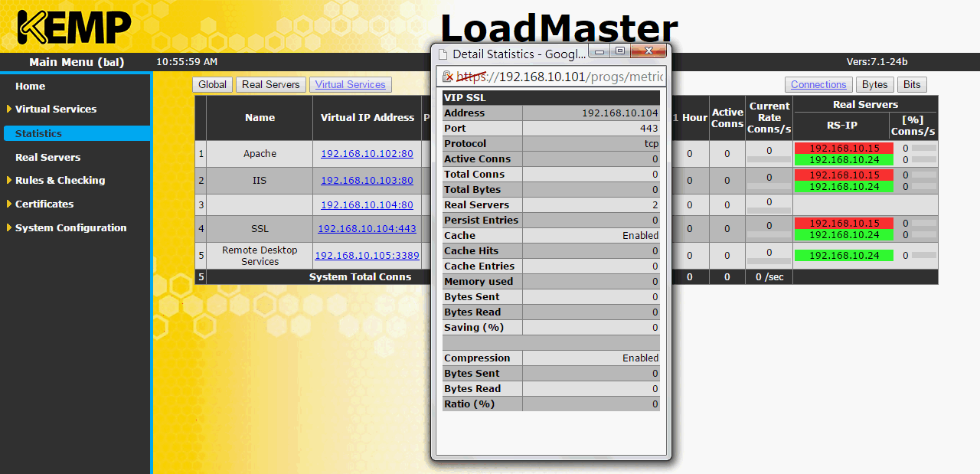Viewport: 980px width, 474px height.
Task: Click the "RS-IP" column header
Action: [841, 126]
